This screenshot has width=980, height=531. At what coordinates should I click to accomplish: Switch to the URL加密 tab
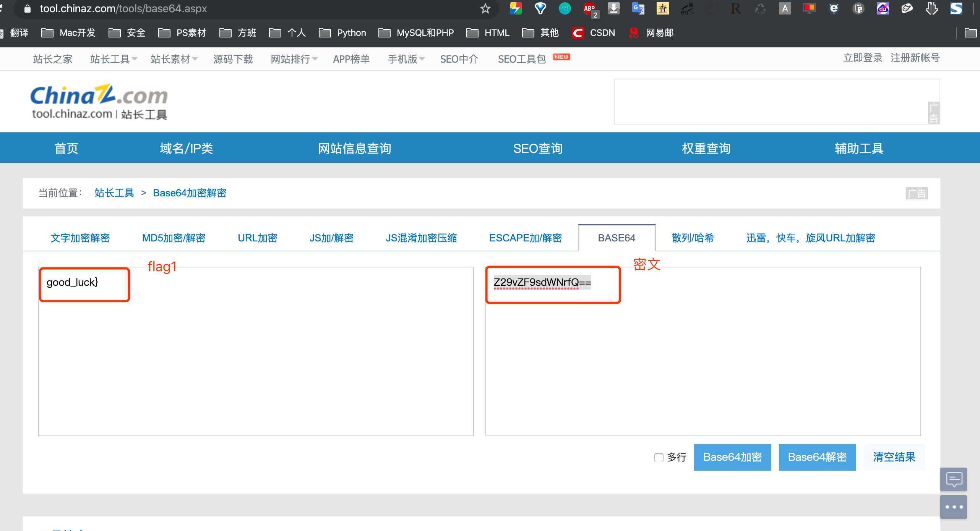point(258,238)
